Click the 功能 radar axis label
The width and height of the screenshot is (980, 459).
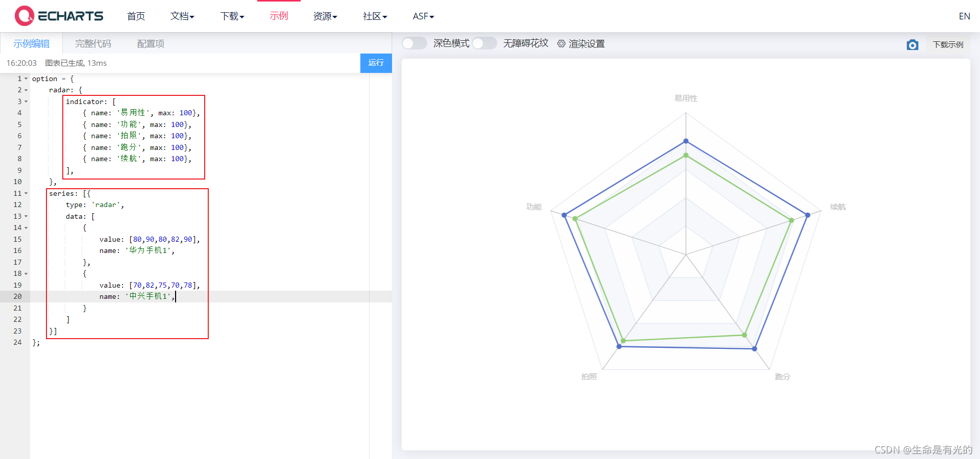pyautogui.click(x=534, y=207)
